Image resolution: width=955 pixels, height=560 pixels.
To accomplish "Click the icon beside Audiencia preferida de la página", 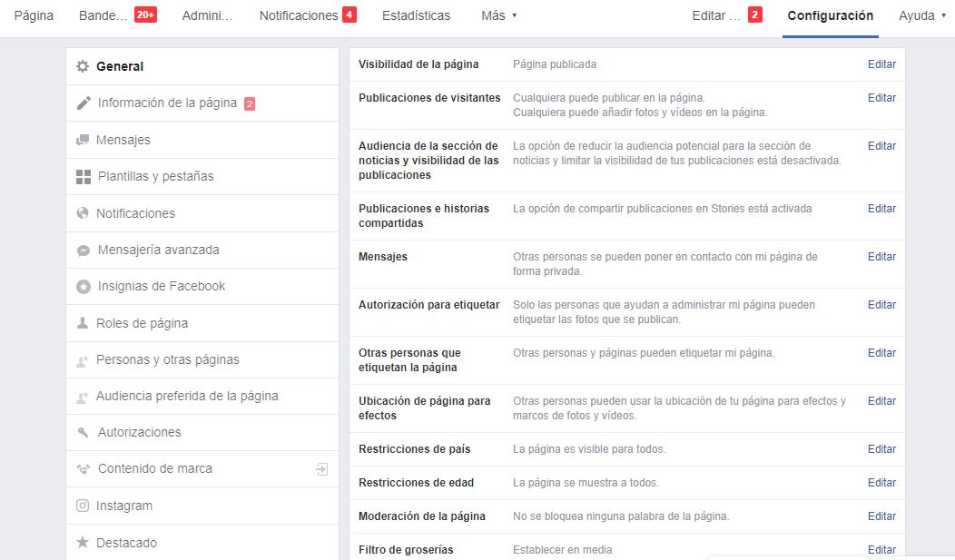I will (83, 397).
